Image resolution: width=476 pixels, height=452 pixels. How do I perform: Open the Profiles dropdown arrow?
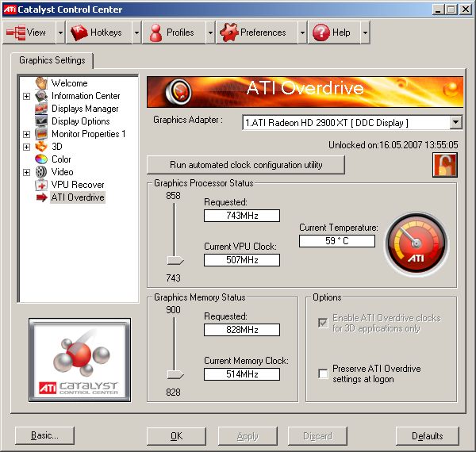[210, 33]
